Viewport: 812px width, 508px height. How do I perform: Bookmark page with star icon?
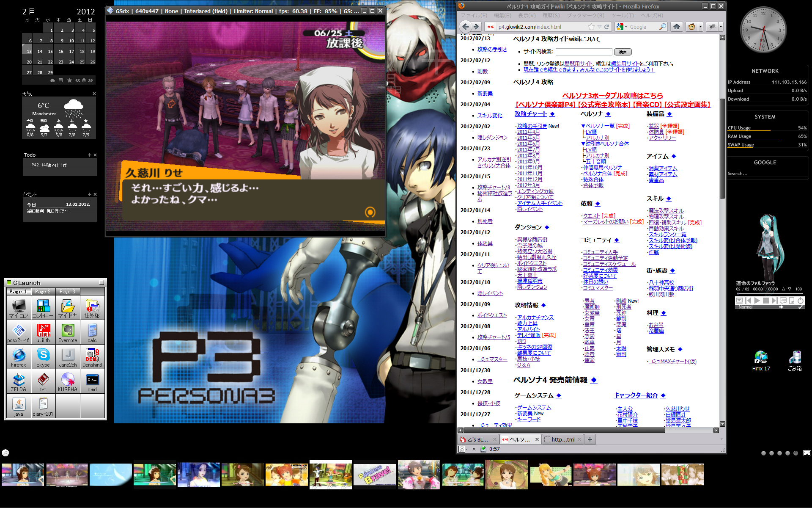591,27
